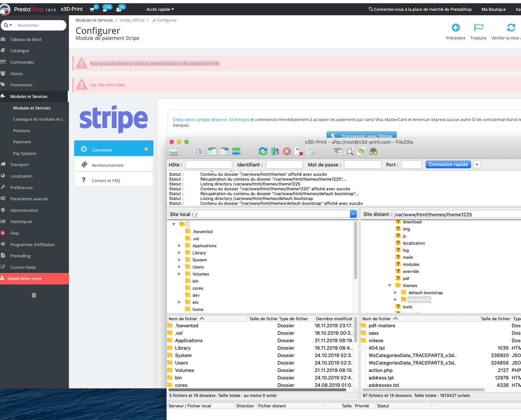This screenshot has height=420, width=521.
Task: Refresh file lists with green arrows icon
Action: [263, 152]
